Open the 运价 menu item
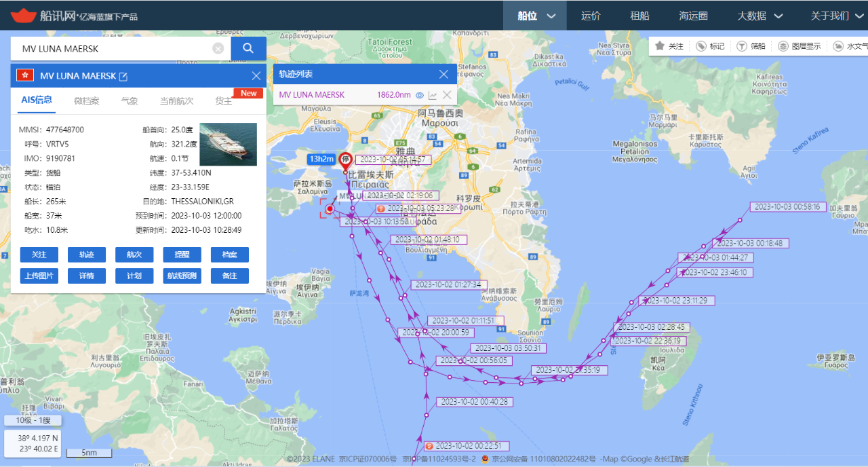The height and width of the screenshot is (467, 868). pyautogui.click(x=591, y=16)
